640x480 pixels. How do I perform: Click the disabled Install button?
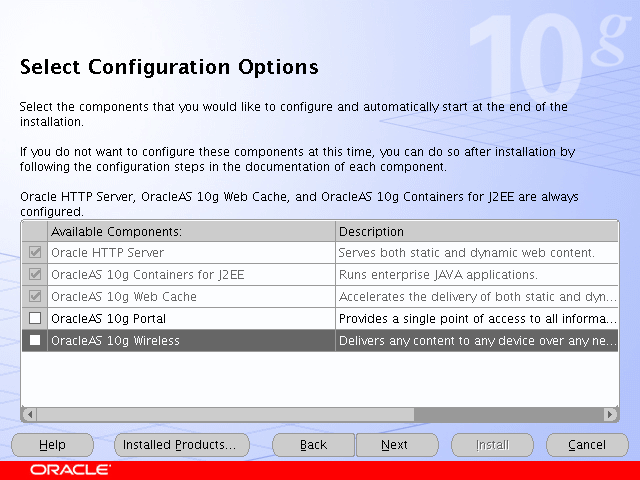(492, 444)
